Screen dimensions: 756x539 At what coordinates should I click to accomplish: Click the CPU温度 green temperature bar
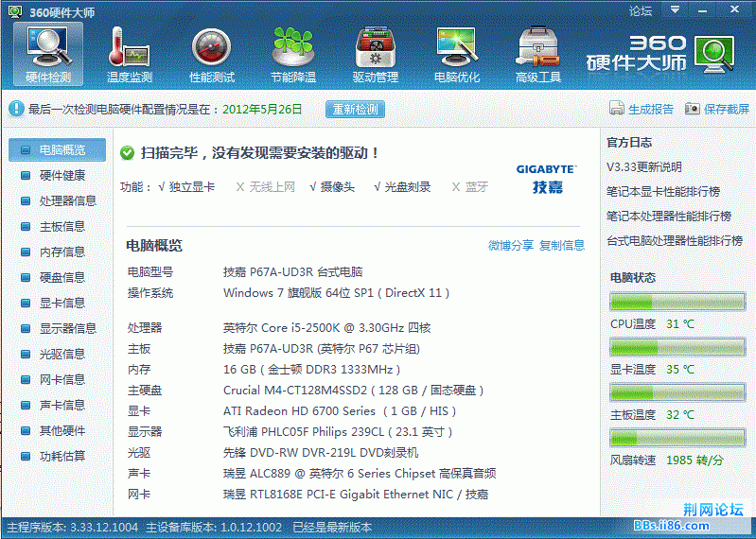(677, 303)
